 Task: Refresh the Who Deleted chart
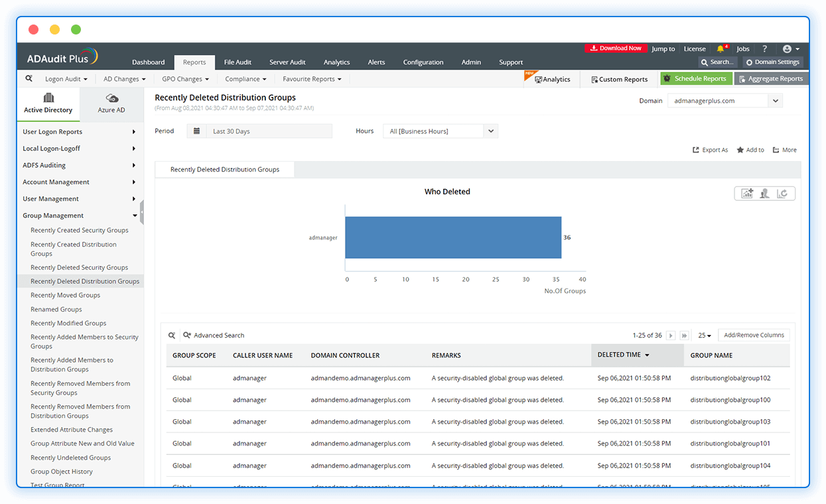783,193
